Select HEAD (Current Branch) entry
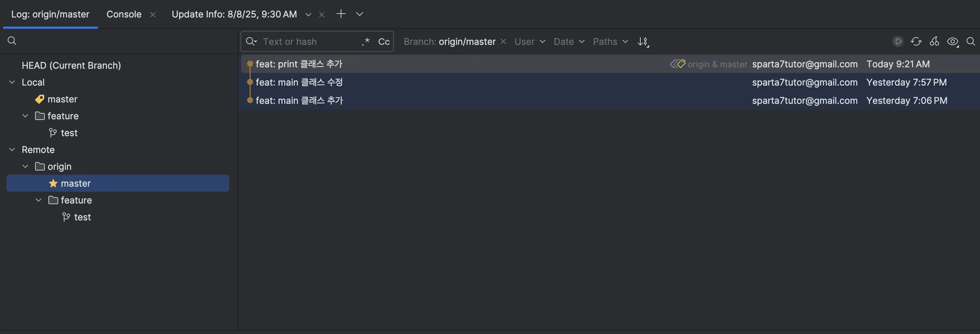This screenshot has width=980, height=334. point(71,65)
